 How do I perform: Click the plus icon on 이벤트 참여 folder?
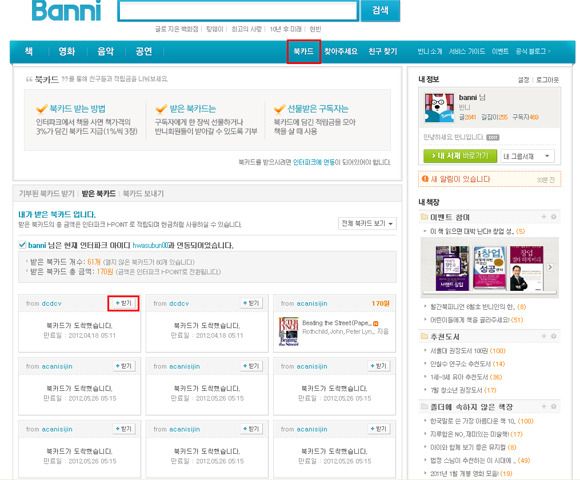tap(544, 217)
